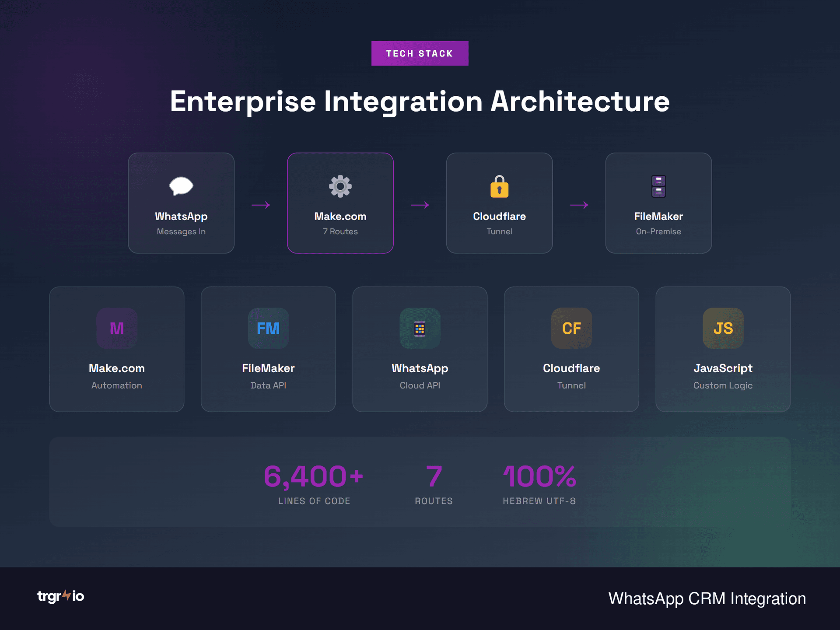
Task: Click the WhatsApp speech bubble icon
Action: click(181, 186)
